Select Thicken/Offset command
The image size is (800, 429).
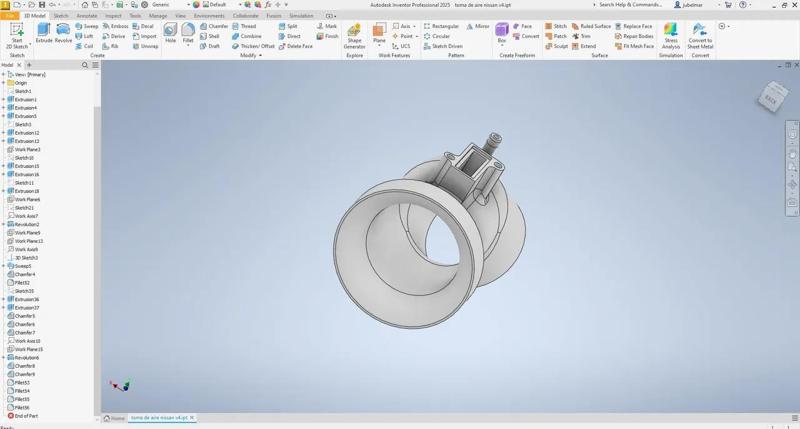pos(253,46)
